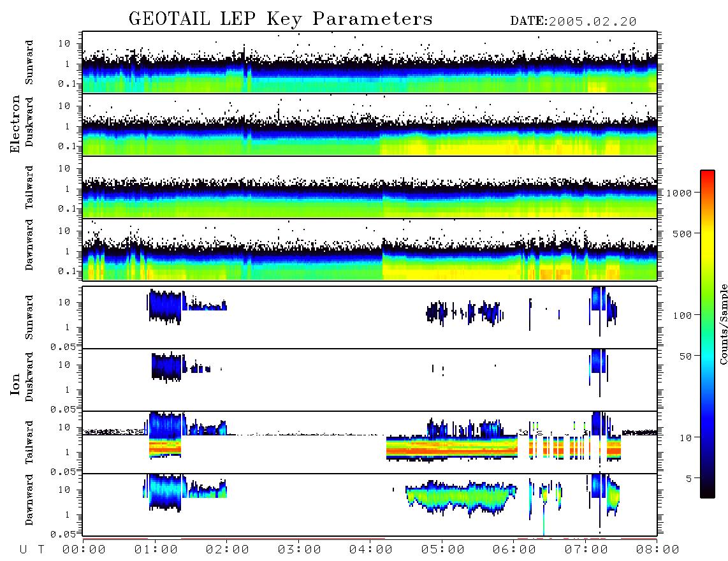This screenshot has height=561, width=728.
Task: Click the "500" colorbar tick label
Action: [x=683, y=233]
